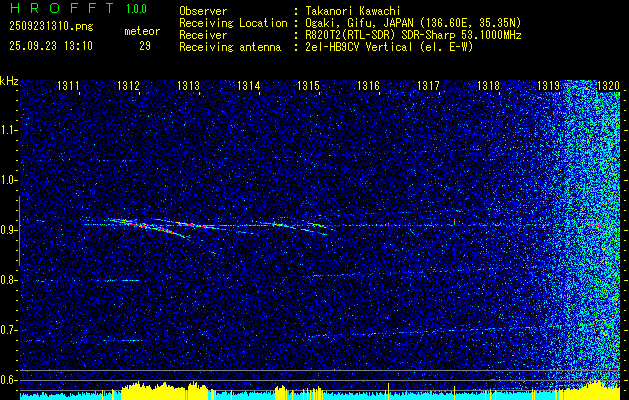Click the 0.9 kHz frequency label

pyautogui.click(x=7, y=230)
